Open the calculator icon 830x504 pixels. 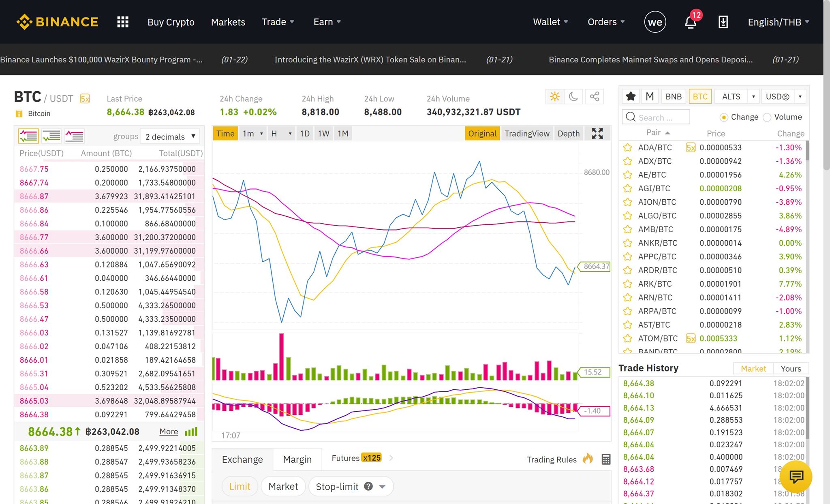pyautogui.click(x=606, y=459)
